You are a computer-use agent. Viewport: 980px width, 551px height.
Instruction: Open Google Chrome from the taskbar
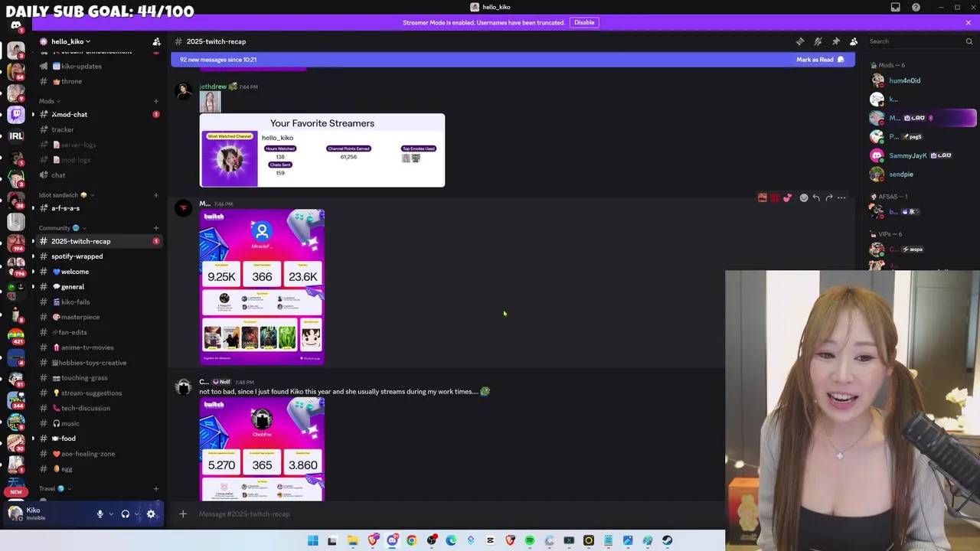point(412,540)
